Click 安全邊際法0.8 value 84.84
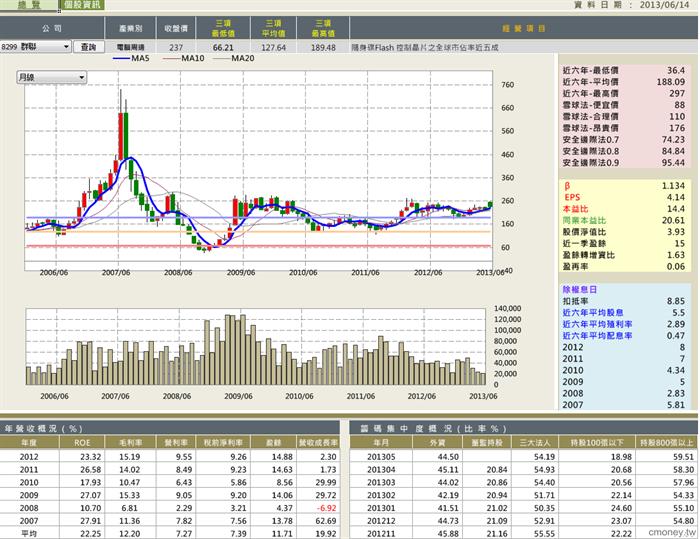Viewport: 700px width, 539px height. click(673, 151)
